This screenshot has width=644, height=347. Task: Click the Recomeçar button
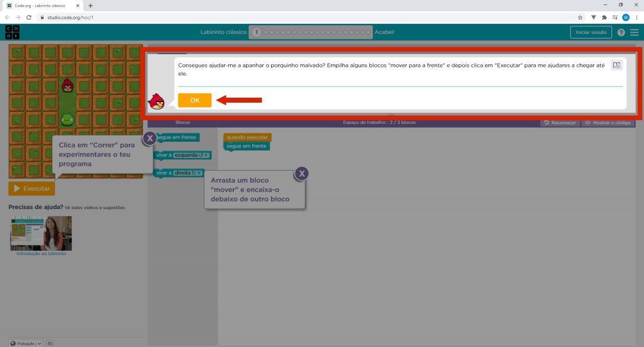pyautogui.click(x=560, y=123)
